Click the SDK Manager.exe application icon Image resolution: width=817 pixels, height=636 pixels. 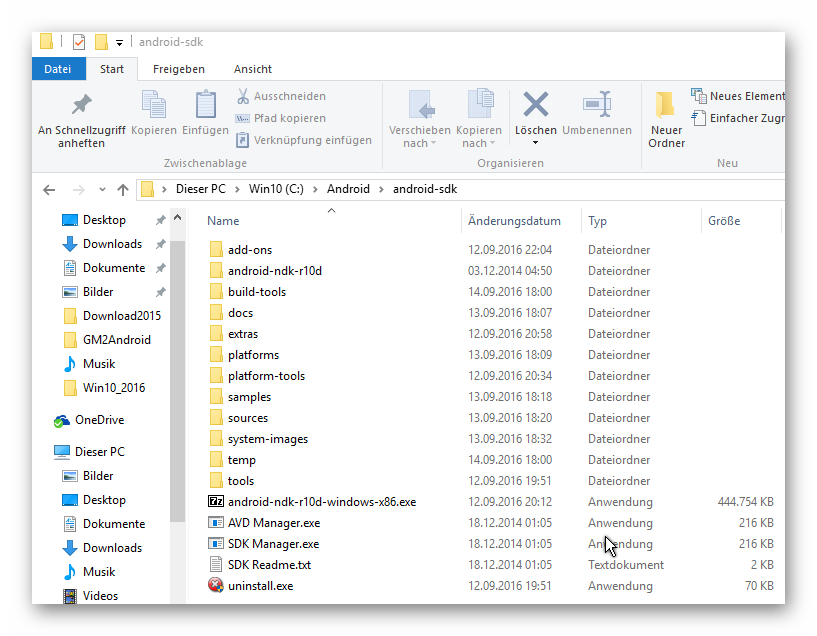(216, 544)
